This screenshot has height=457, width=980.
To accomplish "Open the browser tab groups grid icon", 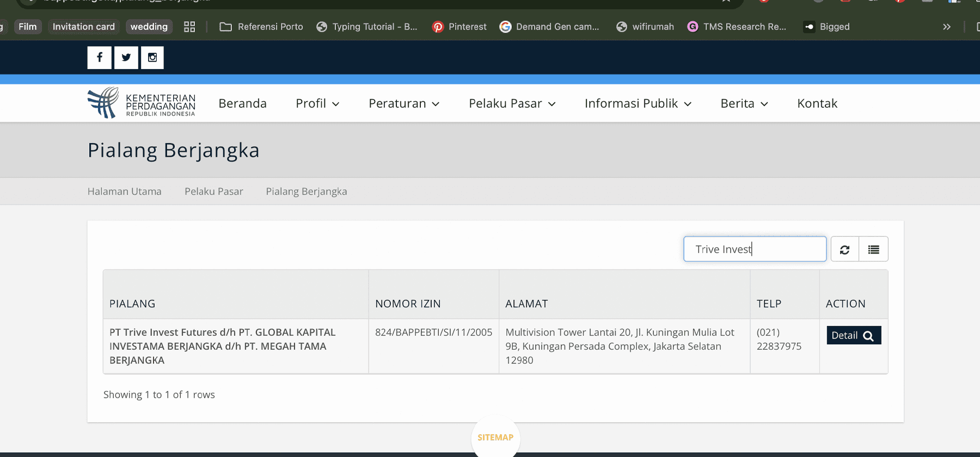I will (189, 27).
